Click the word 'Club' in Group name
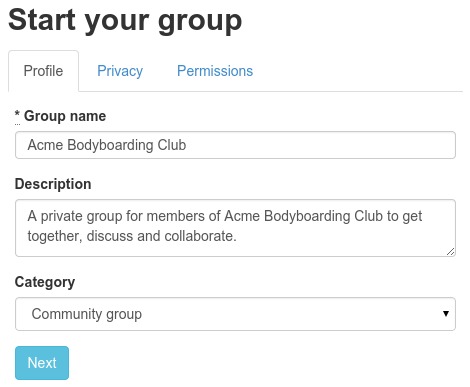Viewport: 470px width, 387px height. click(x=172, y=145)
